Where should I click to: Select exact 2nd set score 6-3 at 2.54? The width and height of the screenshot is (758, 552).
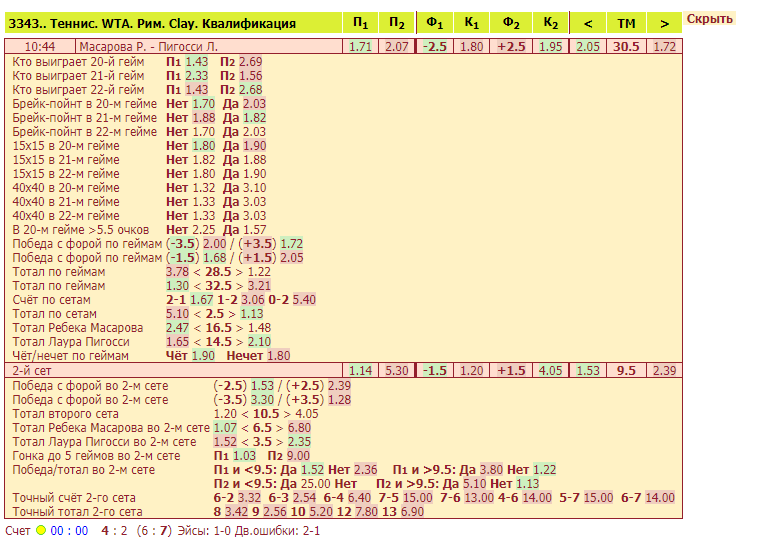coord(304,498)
